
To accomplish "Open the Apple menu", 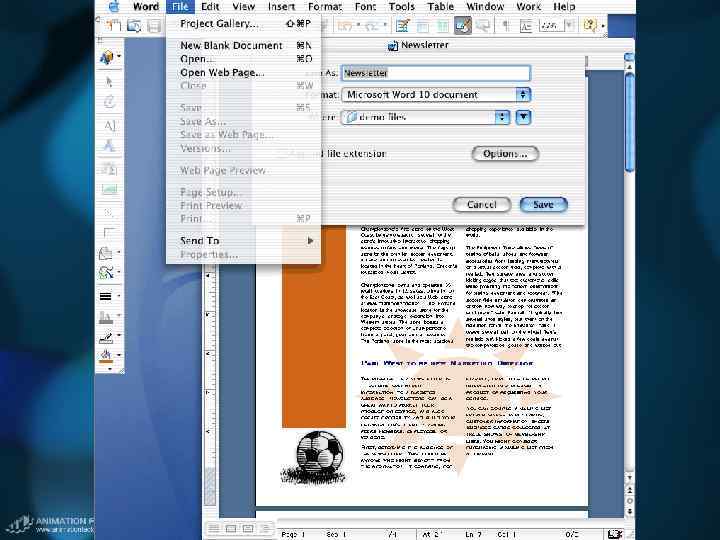I will (x=113, y=6).
